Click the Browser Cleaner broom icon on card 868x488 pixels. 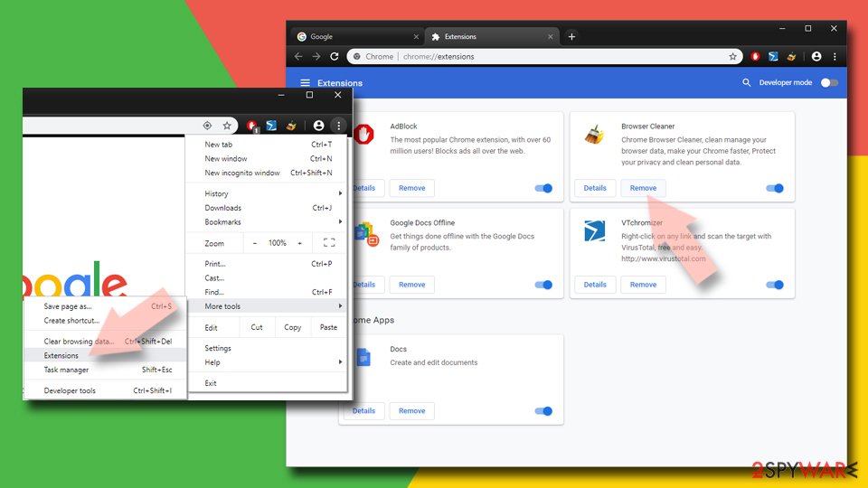[x=595, y=135]
